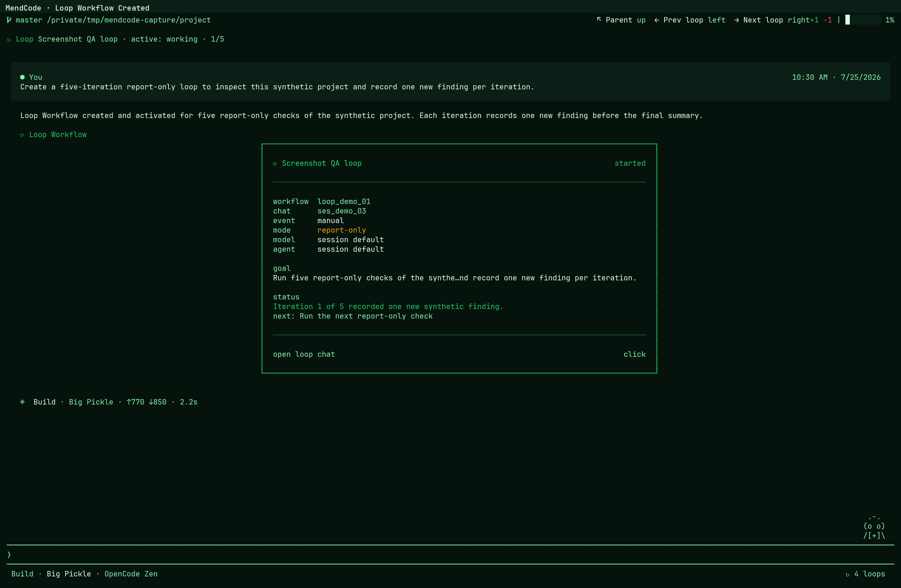The width and height of the screenshot is (901, 588).
Task: Click the +1 additions count
Action: pos(814,20)
